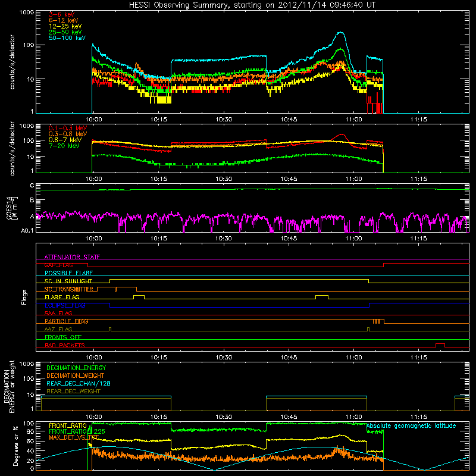Click the DECIMATION_ENERGY legend text
The height and width of the screenshot is (476, 476).
coord(76,368)
